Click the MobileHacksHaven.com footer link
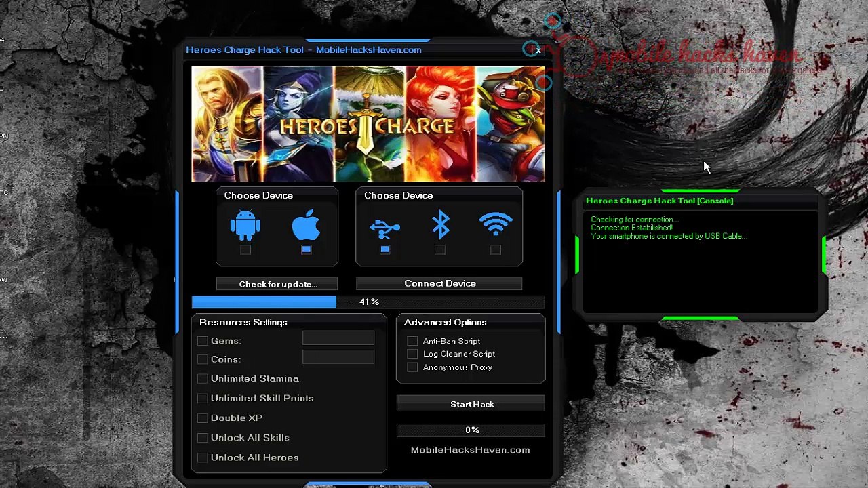The image size is (868, 488). pyautogui.click(x=470, y=450)
